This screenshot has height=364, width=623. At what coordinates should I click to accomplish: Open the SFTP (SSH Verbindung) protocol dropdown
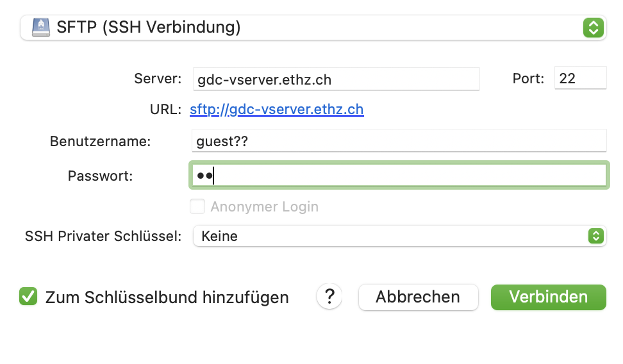pyautogui.click(x=313, y=28)
